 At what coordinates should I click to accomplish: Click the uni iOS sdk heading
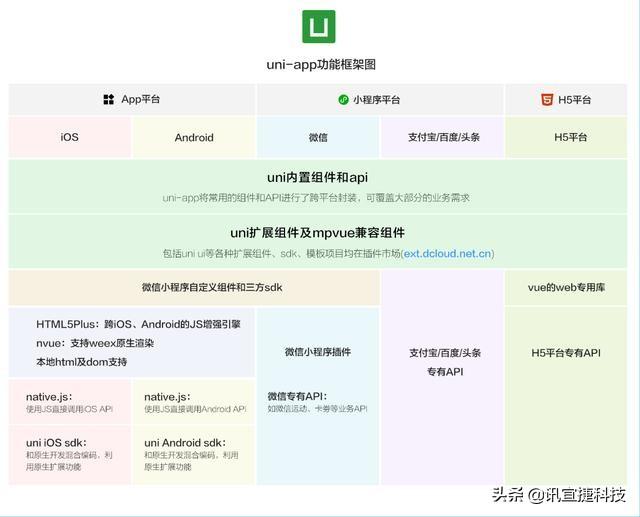pos(56,443)
